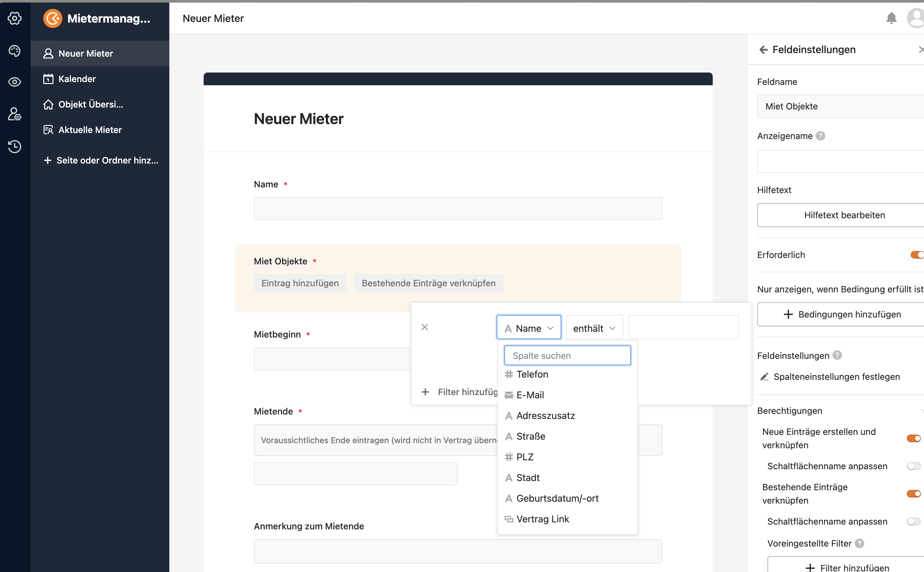Open user management icon in rail
924x572 pixels.
(x=15, y=114)
